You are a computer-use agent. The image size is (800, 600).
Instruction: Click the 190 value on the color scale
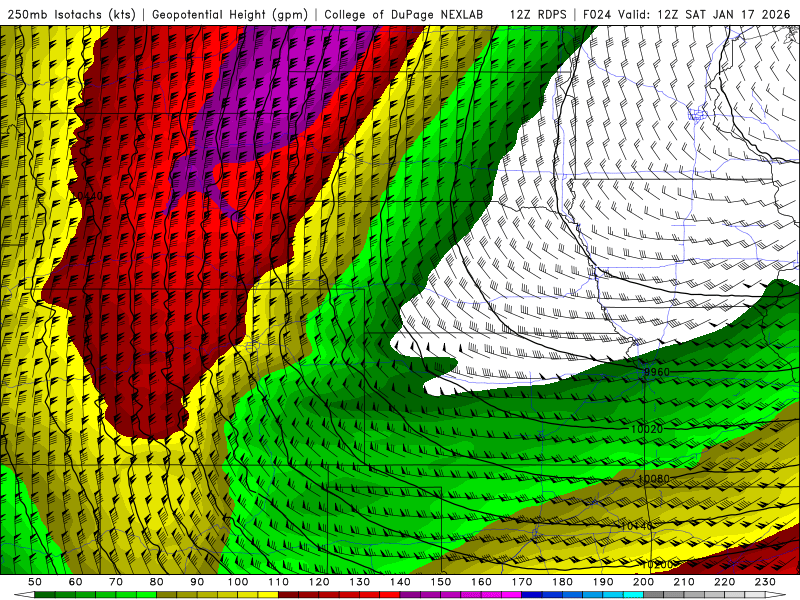coord(603,582)
